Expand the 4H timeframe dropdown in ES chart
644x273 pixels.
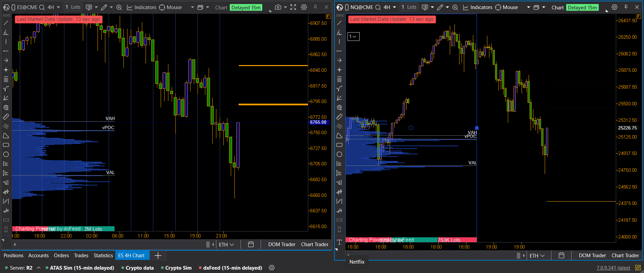pyautogui.click(x=58, y=7)
